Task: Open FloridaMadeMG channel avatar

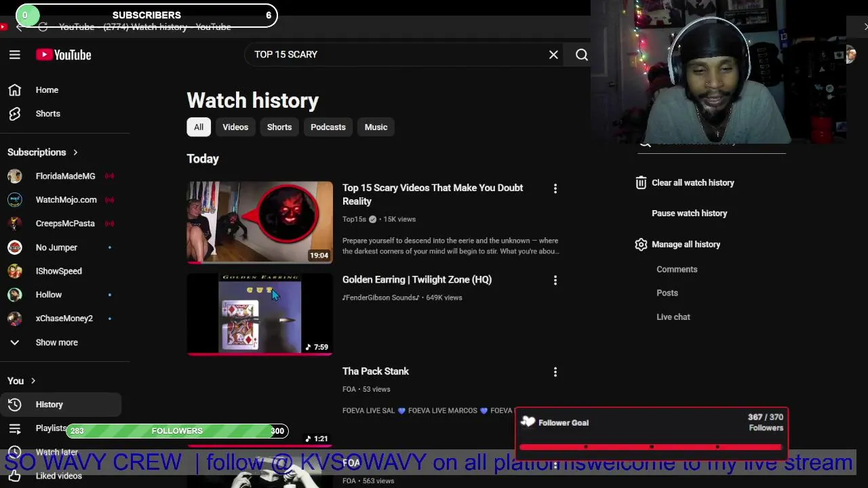Action: (x=15, y=176)
